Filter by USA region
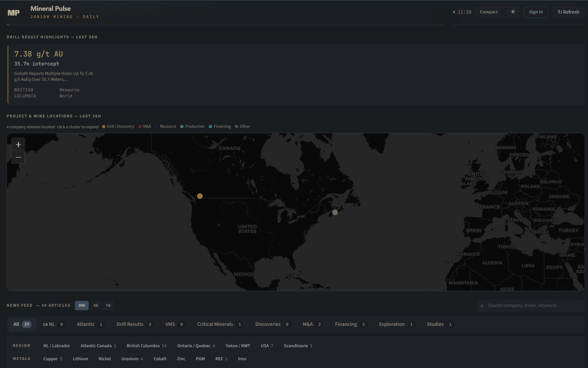 [x=267, y=346]
